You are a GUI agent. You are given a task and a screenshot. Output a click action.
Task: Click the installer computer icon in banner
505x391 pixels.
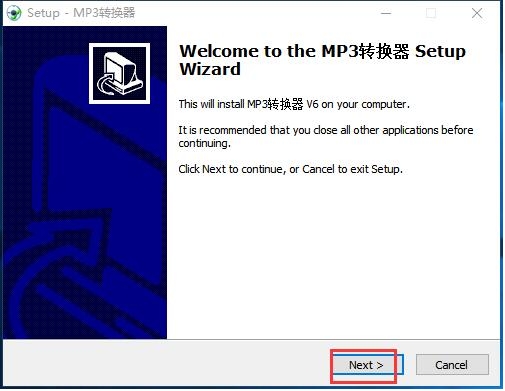pos(119,73)
